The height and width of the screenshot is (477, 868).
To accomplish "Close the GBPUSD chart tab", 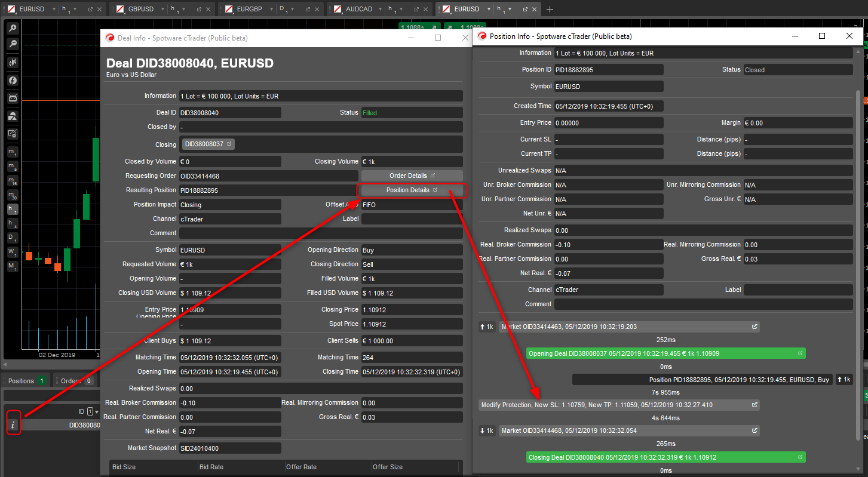I will point(209,10).
